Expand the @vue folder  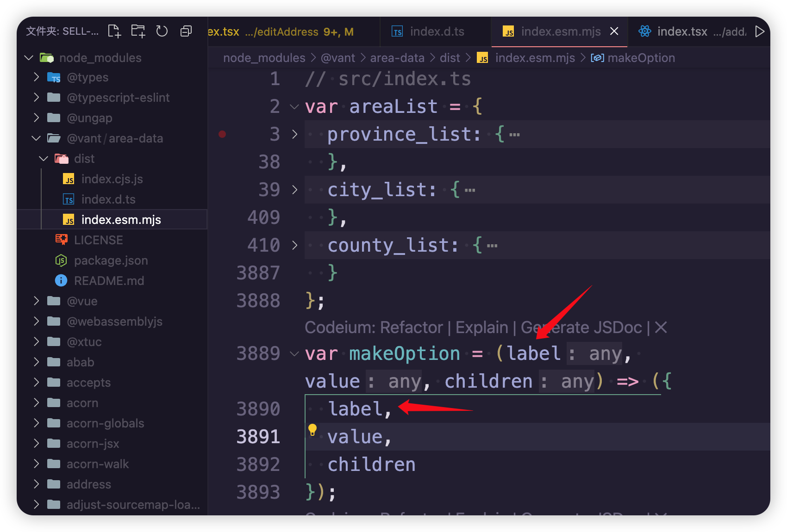click(x=37, y=301)
